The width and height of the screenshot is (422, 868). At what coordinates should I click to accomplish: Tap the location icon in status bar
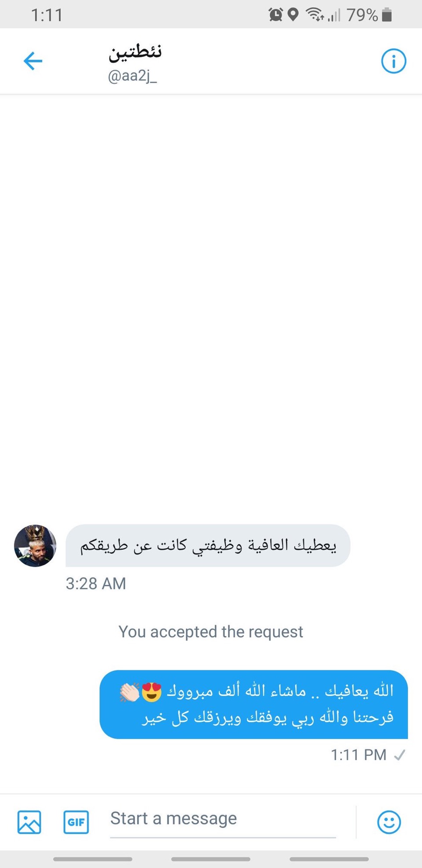(293, 15)
